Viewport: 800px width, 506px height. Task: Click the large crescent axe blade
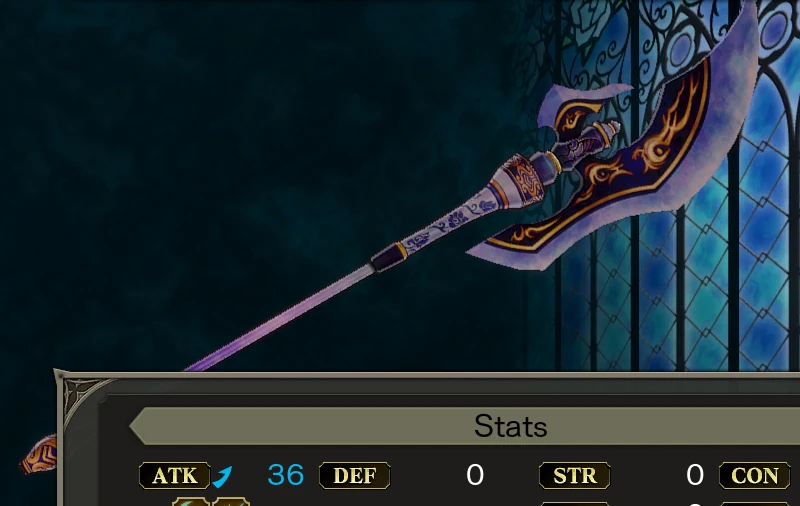(x=638, y=168)
